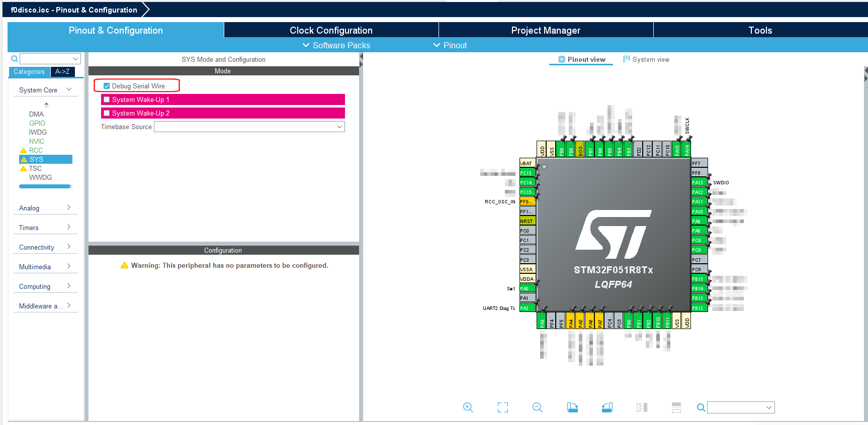868x425 pixels.
Task: Select RCC in the System Core list
Action: click(36, 150)
